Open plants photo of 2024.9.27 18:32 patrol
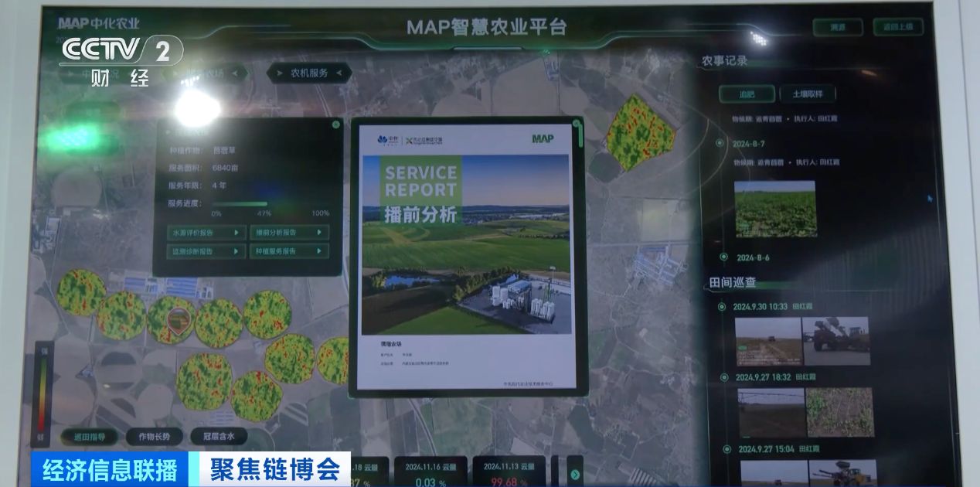Screen dimensions: 980x487 coord(839,412)
